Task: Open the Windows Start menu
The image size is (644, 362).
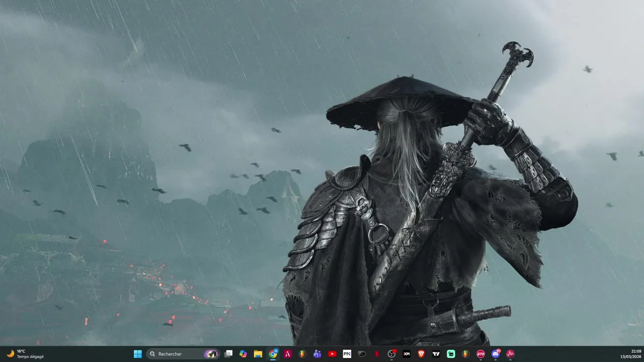Action: pyautogui.click(x=137, y=354)
